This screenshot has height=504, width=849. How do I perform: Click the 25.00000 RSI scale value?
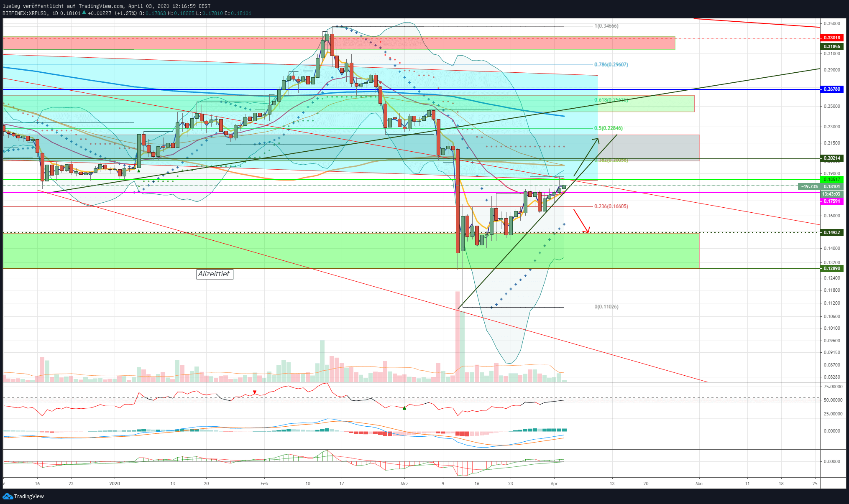point(833,414)
